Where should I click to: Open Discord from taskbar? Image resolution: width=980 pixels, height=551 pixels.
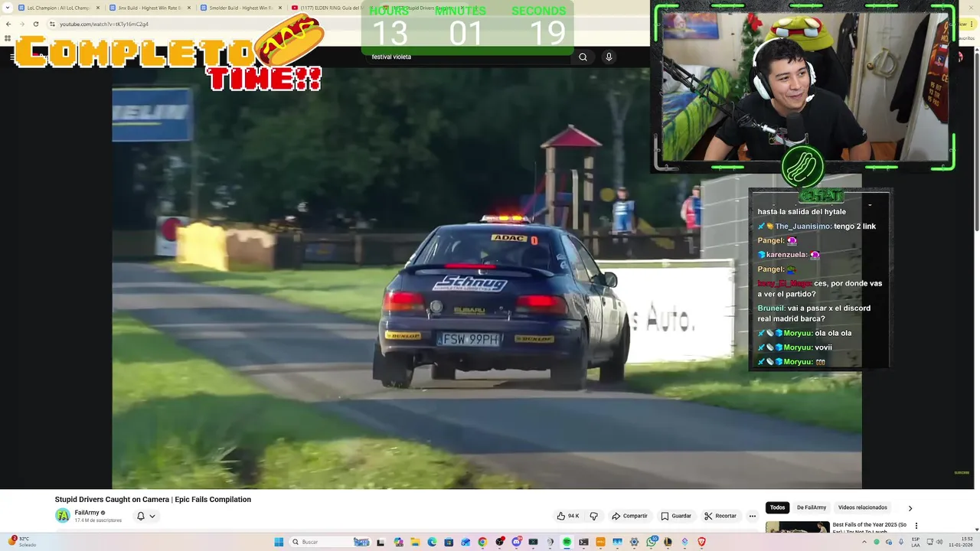(516, 542)
